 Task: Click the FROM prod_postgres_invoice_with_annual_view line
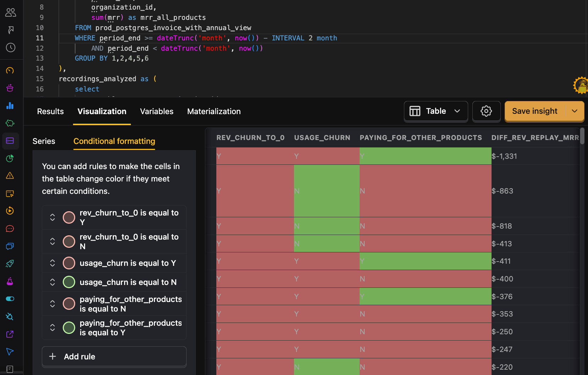[x=163, y=28]
